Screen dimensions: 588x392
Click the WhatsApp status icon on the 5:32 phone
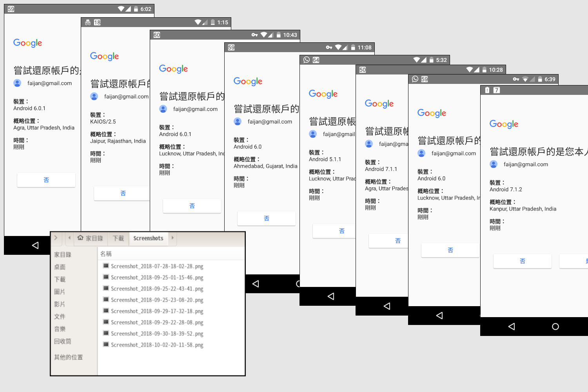click(x=307, y=60)
